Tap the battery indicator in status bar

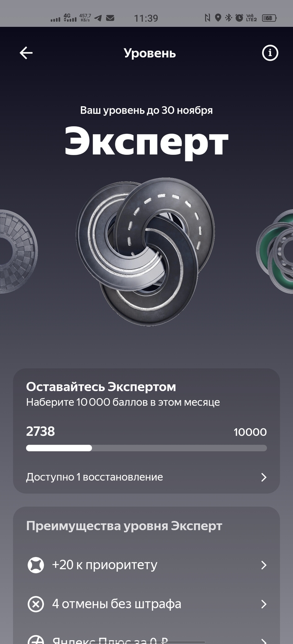point(269,18)
